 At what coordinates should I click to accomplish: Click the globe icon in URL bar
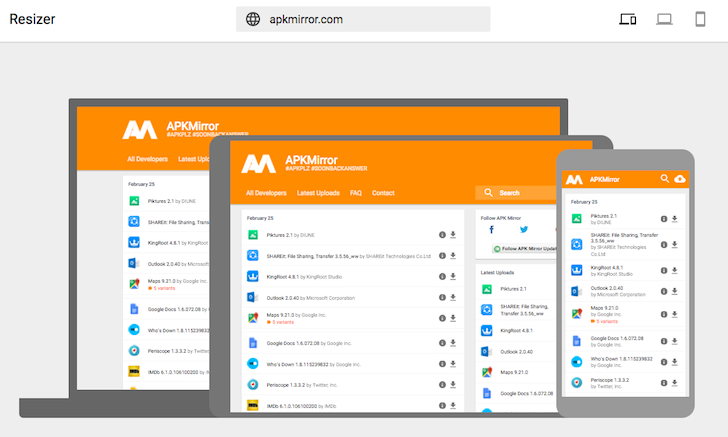click(x=253, y=19)
